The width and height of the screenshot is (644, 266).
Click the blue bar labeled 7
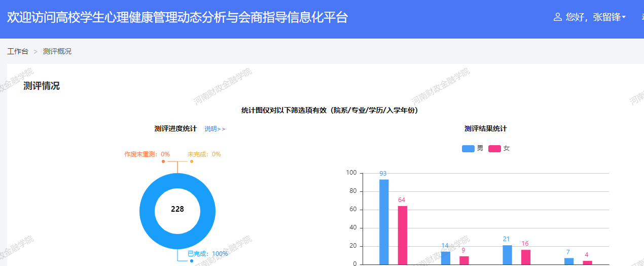[x=569, y=261]
